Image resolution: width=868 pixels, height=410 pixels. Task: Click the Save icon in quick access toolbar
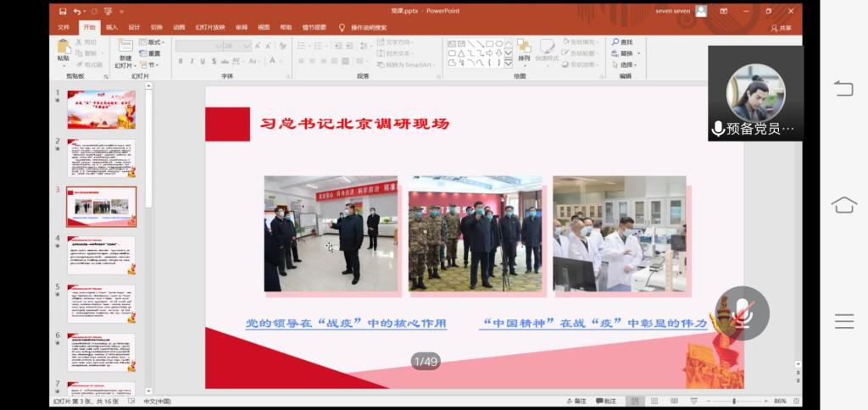[x=64, y=11]
